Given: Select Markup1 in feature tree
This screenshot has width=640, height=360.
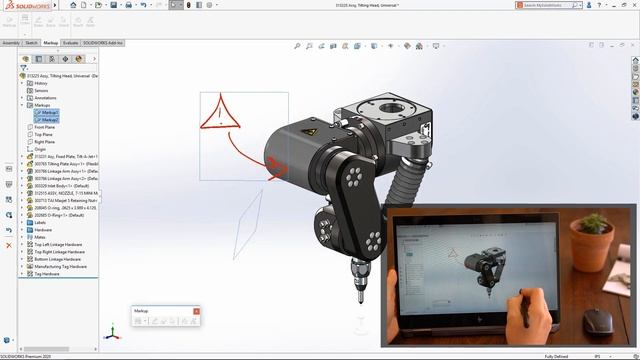Looking at the screenshot, I should click(x=47, y=113).
